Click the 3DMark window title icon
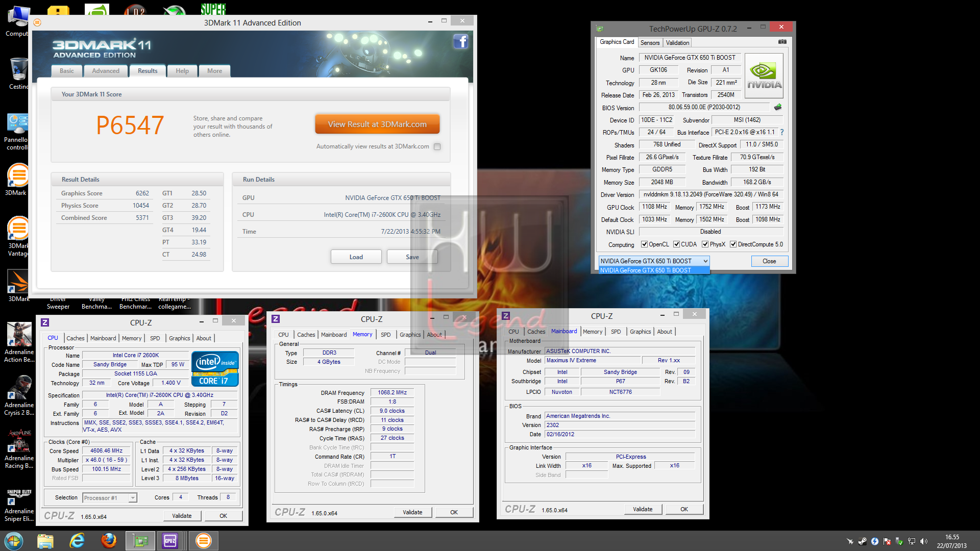The image size is (980, 551). [37, 22]
